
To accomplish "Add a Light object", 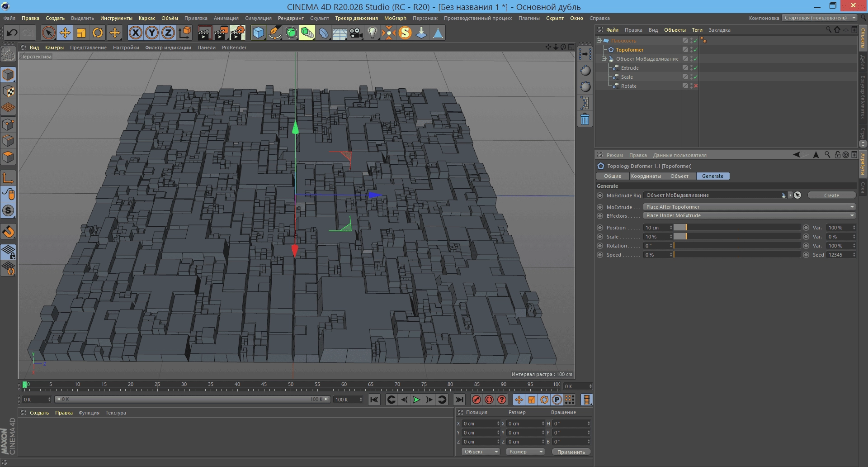I will coord(373,33).
